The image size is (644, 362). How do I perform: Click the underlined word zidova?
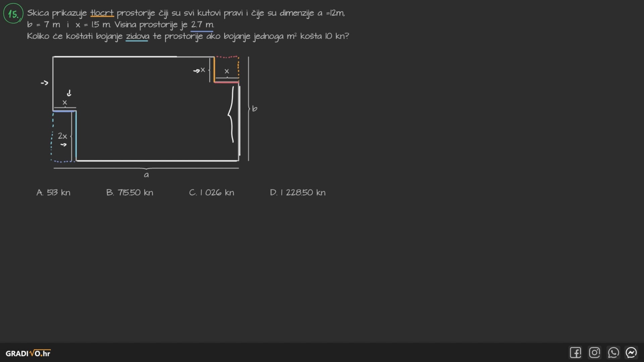pos(138,36)
